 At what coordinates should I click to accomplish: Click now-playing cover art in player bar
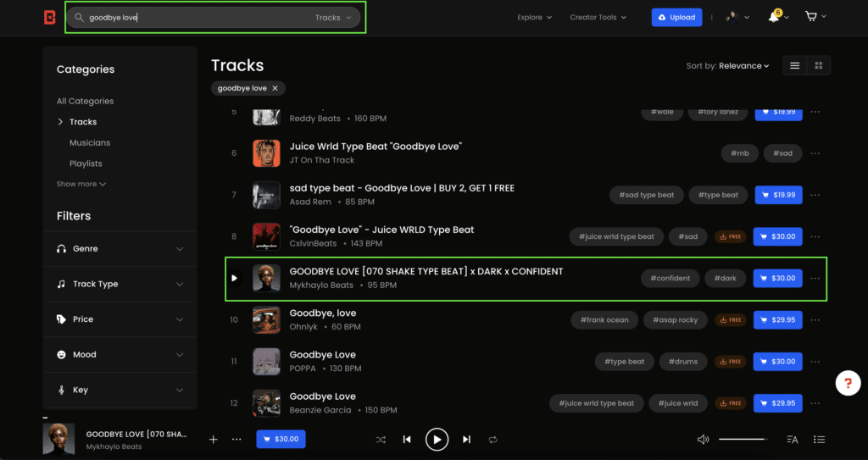pyautogui.click(x=58, y=440)
